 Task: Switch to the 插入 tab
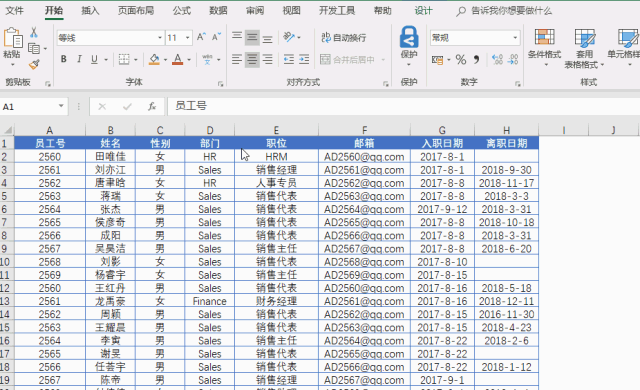pos(90,11)
